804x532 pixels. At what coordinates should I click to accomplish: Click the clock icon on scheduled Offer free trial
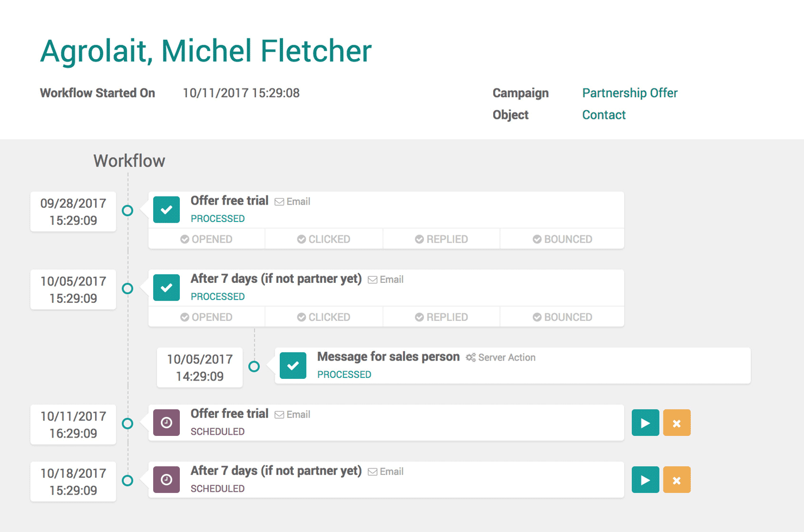(x=166, y=422)
